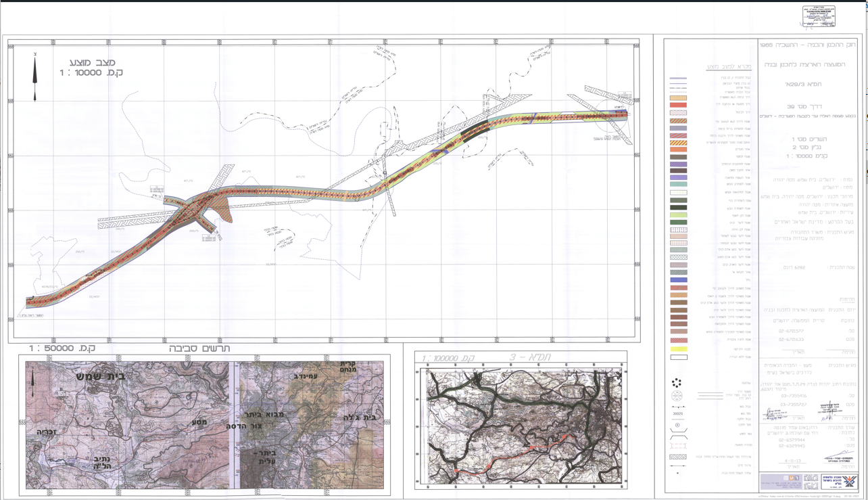Open the environs map thumbnail
This screenshot has height=500, width=868.
(204, 426)
